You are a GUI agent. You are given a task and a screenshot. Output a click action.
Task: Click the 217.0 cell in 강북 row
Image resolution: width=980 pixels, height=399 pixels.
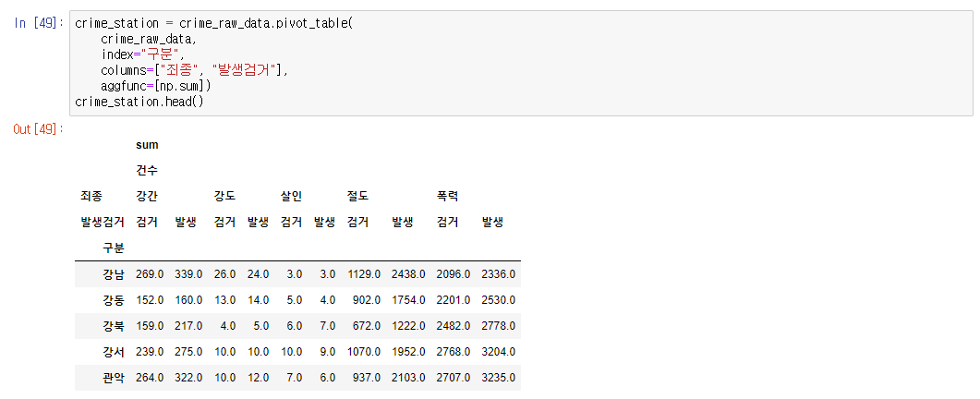pyautogui.click(x=188, y=326)
